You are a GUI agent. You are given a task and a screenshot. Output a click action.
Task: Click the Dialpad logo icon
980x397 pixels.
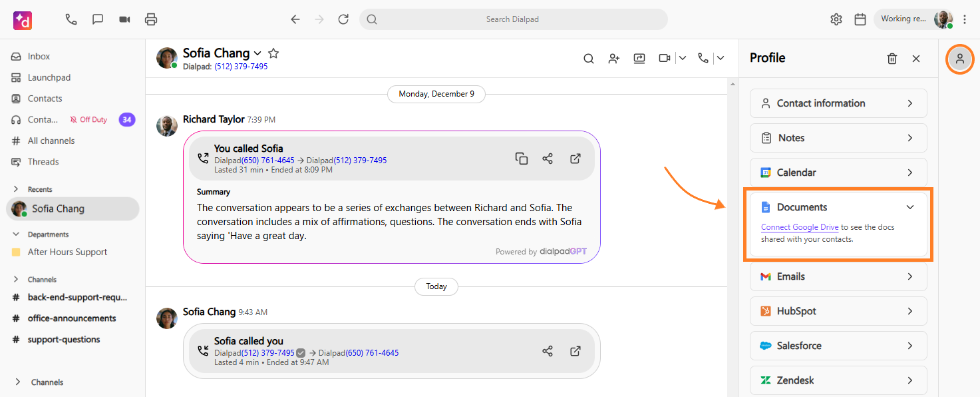coord(23,20)
